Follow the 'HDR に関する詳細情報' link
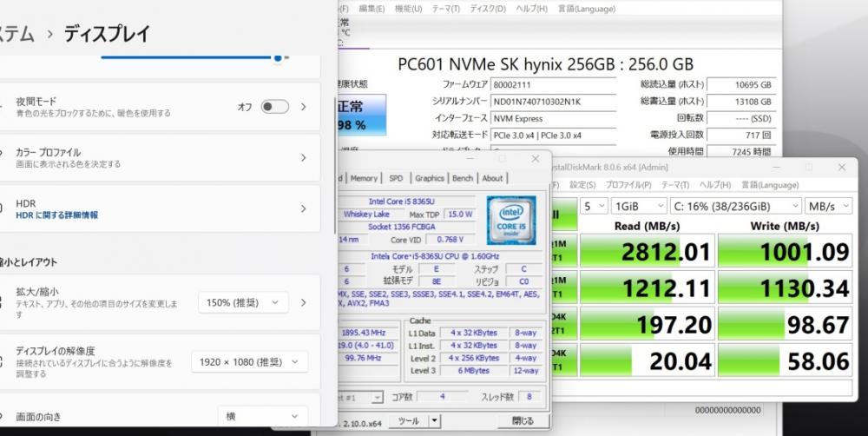Image resolution: width=868 pixels, height=436 pixels. [57, 215]
